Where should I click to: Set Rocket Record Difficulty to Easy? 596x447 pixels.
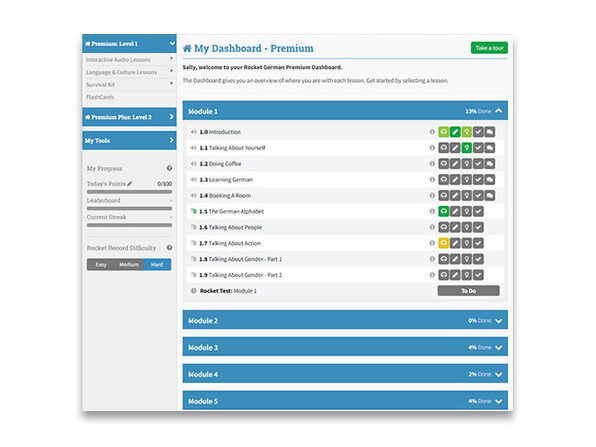tap(101, 265)
